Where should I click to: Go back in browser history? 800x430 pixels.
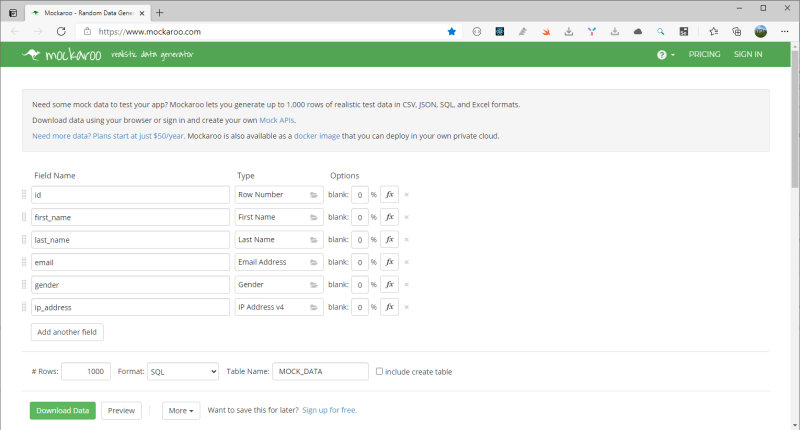(15, 32)
